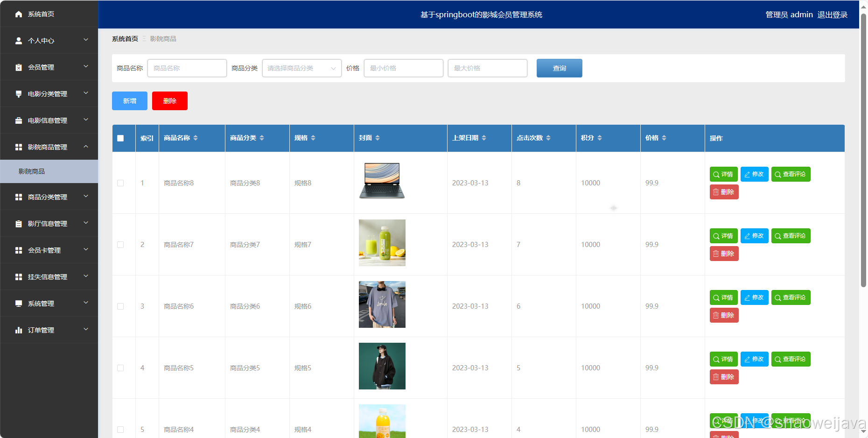Screen dimensions: 868x438
Task: Open the green juice cover thumbnail
Action: (382, 243)
